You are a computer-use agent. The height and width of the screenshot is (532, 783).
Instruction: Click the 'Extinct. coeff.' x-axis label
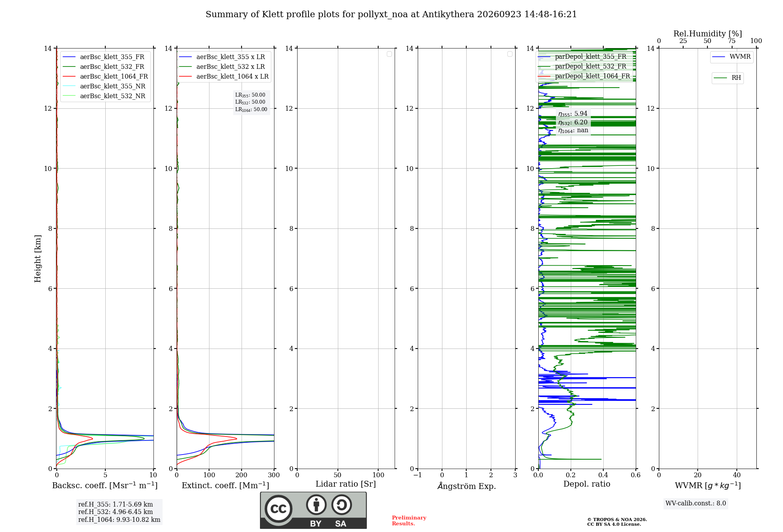226,485
